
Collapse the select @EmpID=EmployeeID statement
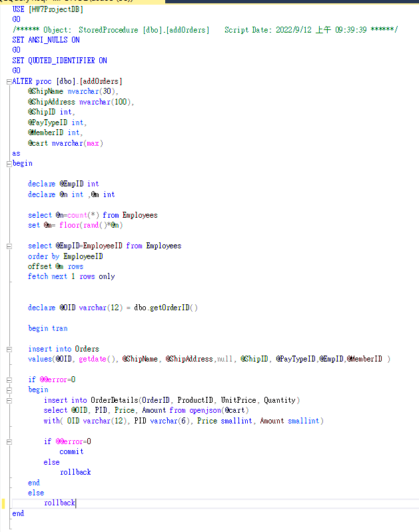click(x=9, y=246)
